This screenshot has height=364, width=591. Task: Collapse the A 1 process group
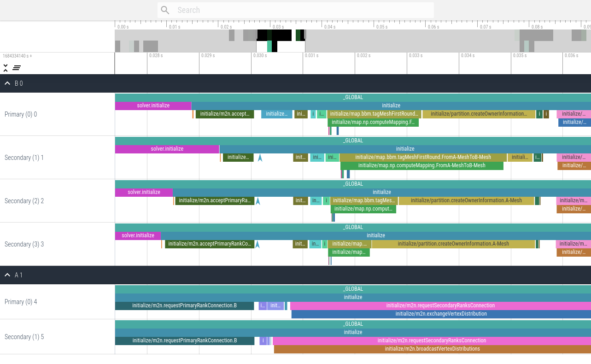click(x=7, y=275)
